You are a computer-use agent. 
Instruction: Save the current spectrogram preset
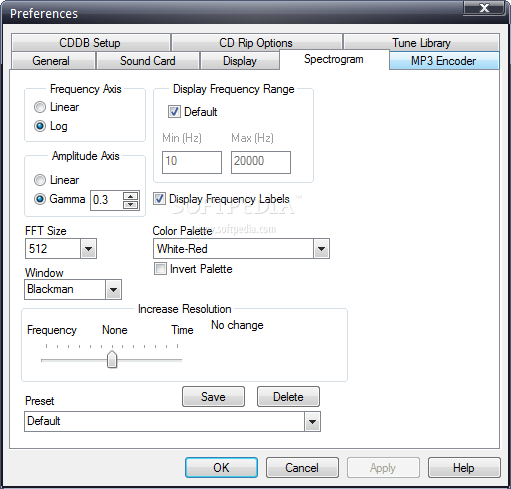point(213,397)
